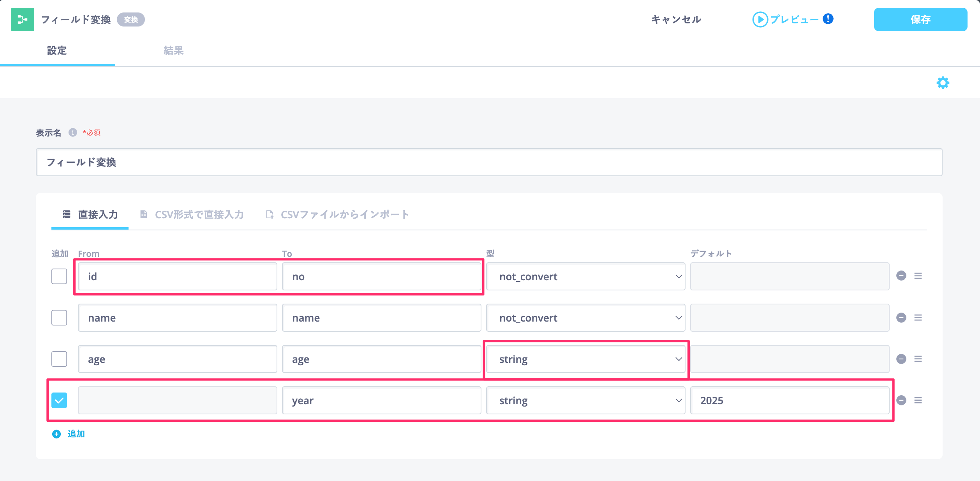The width and height of the screenshot is (980, 481).
Task: Open the age row string type dropdown
Action: point(585,359)
